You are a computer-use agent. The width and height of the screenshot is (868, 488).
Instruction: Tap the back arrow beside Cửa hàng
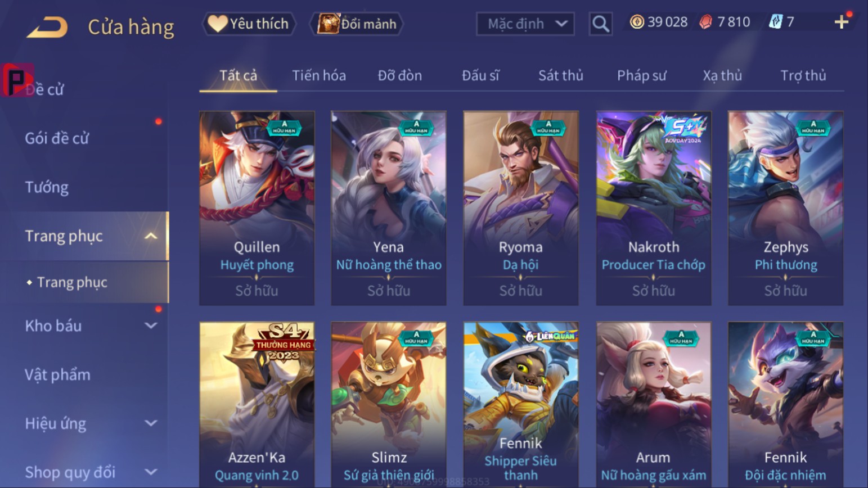(47, 26)
